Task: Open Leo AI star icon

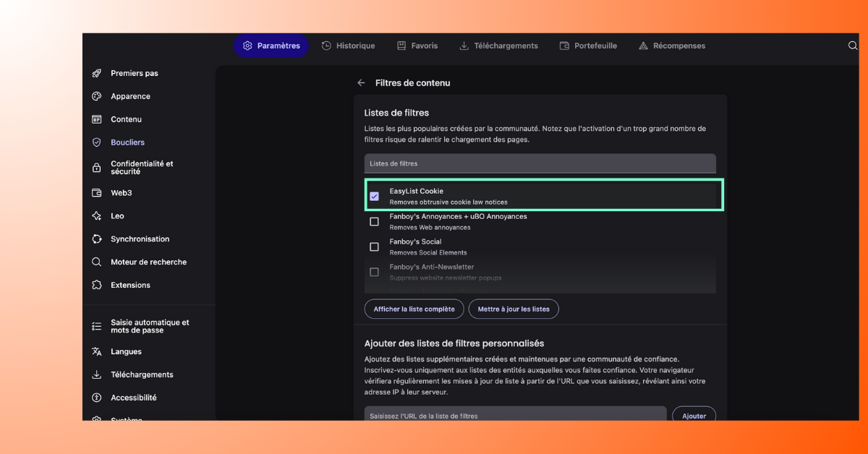Action: [x=96, y=216]
